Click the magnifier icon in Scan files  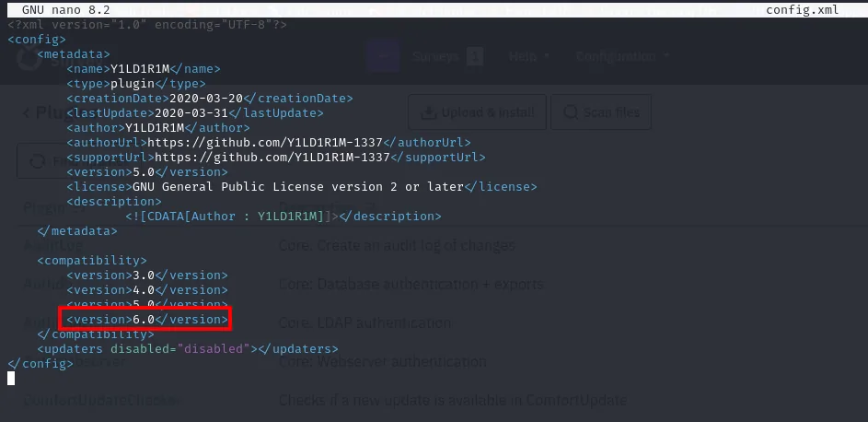click(571, 112)
